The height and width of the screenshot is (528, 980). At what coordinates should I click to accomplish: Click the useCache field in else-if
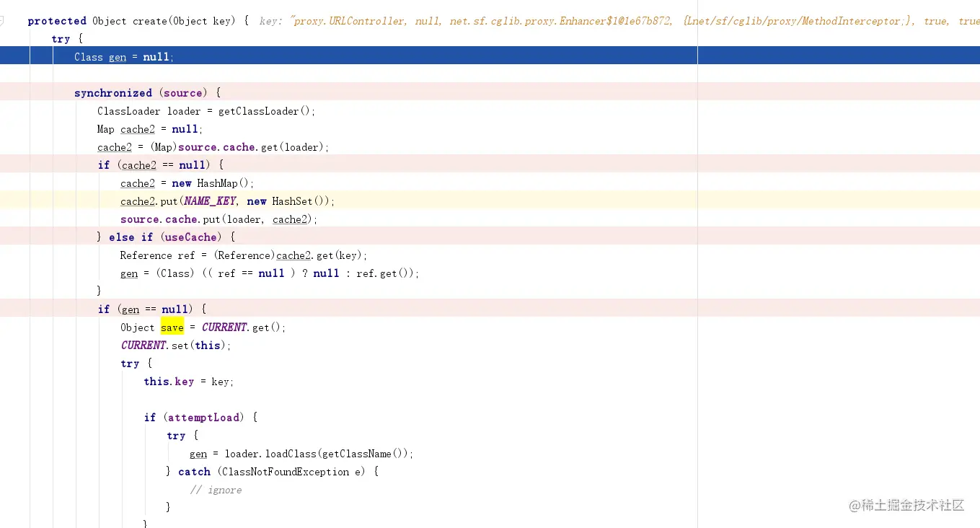[x=190, y=237]
